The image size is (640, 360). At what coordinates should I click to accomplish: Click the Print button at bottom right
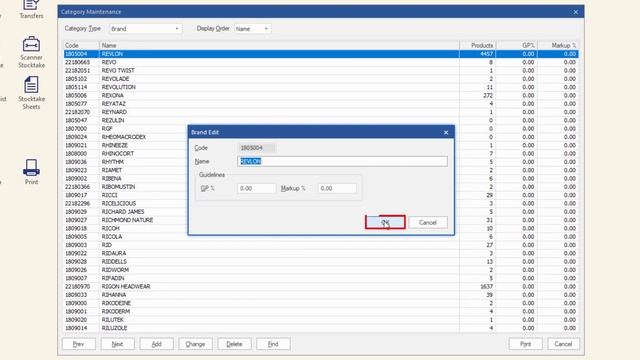click(x=525, y=344)
